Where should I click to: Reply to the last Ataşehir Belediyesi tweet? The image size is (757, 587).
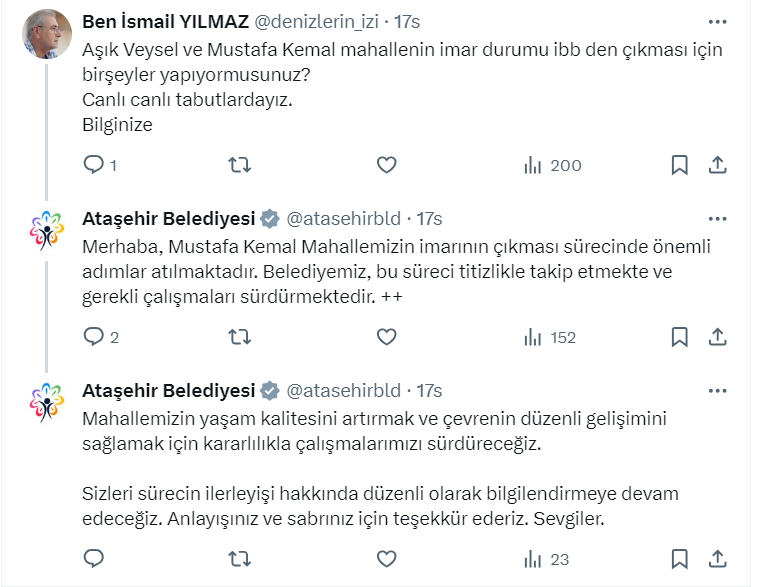(93, 558)
